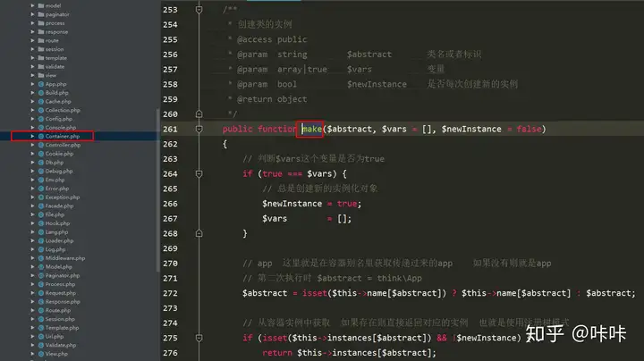Click the Error.php class file icon
This screenshot has height=361, width=644.
pyautogui.click(x=41, y=189)
